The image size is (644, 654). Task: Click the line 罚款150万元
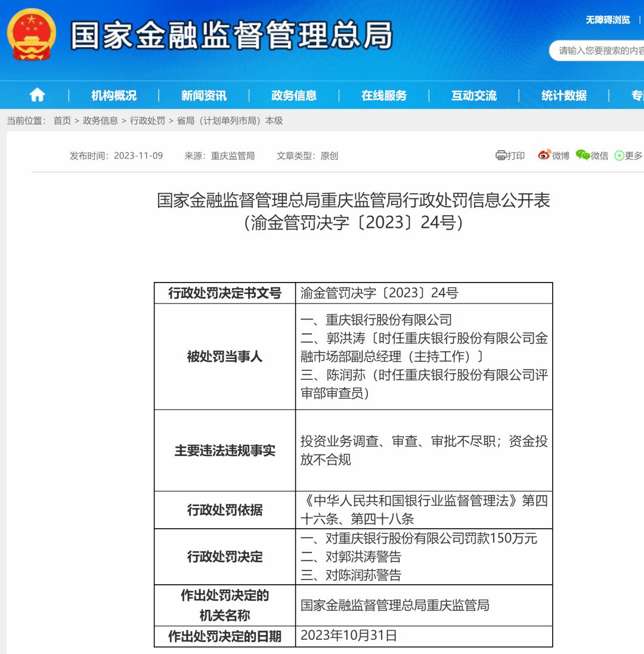[419, 538]
